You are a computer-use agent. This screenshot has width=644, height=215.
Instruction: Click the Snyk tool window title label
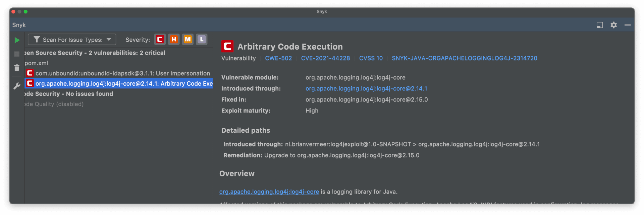19,25
